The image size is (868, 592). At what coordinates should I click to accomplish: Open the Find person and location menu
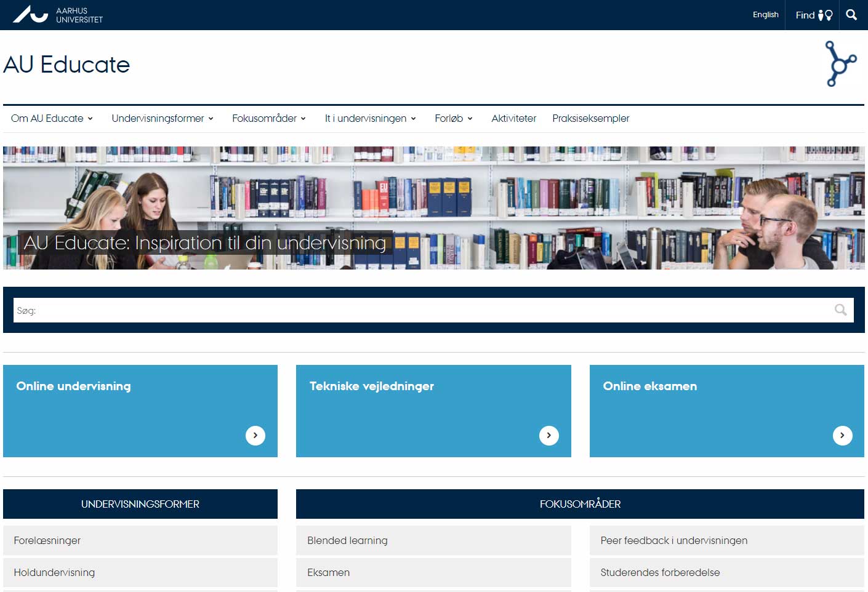pyautogui.click(x=813, y=15)
